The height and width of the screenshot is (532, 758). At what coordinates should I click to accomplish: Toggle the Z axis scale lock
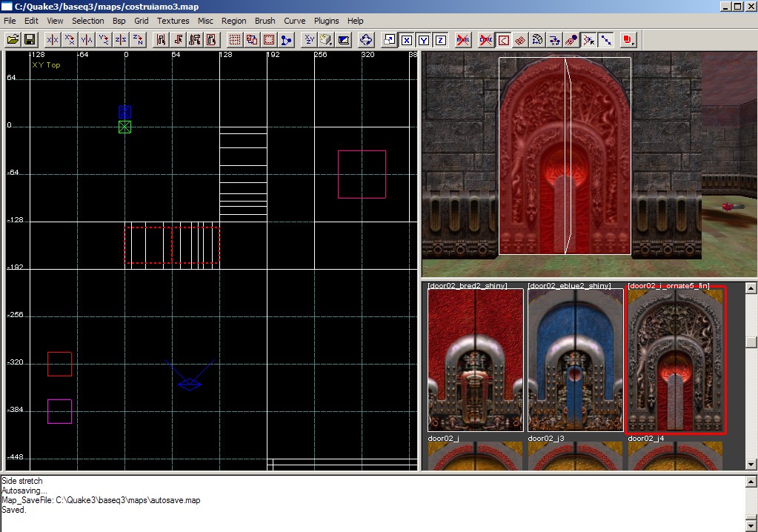pyautogui.click(x=440, y=39)
